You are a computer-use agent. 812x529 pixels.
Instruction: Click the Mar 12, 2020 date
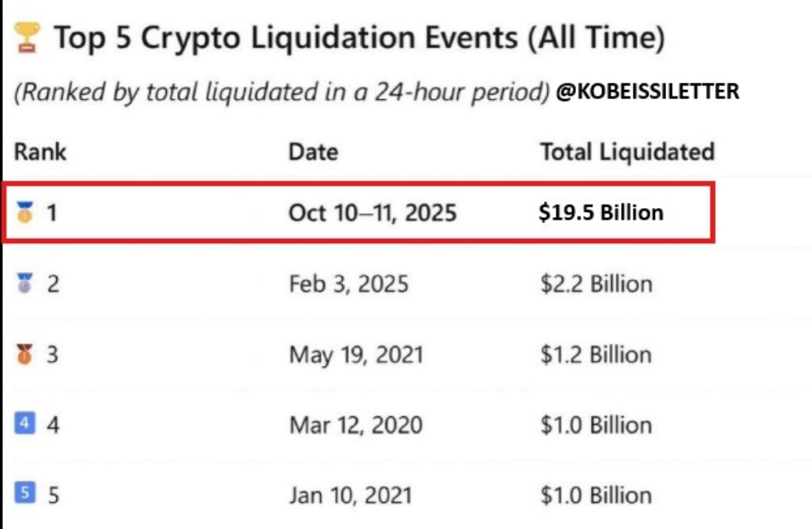click(356, 425)
